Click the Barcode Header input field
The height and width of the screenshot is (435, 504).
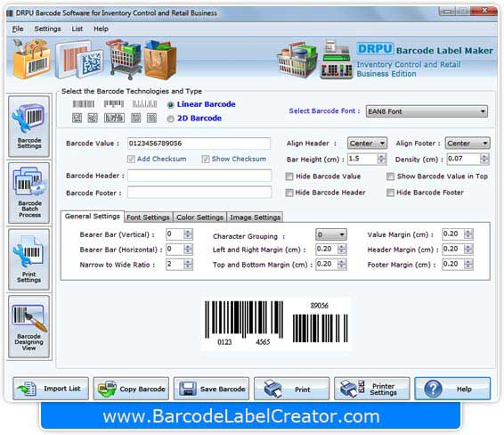[199, 176]
